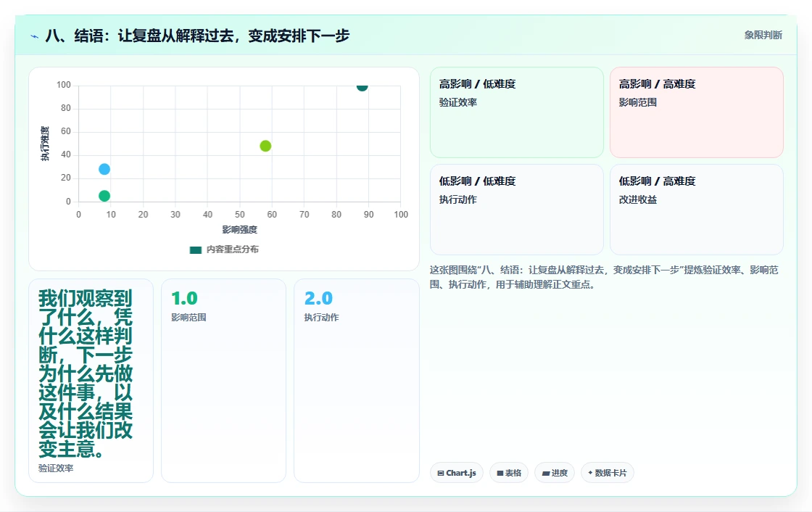
Task: Click the 1.0 value in 影响范围 card
Action: (184, 299)
